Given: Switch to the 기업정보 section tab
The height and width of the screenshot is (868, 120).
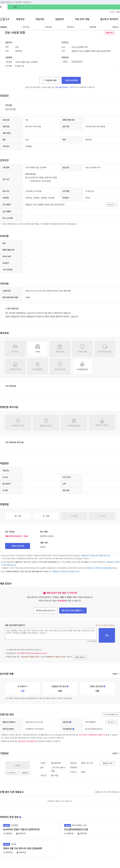Looking at the screenshot, I should [x=115, y=27].
